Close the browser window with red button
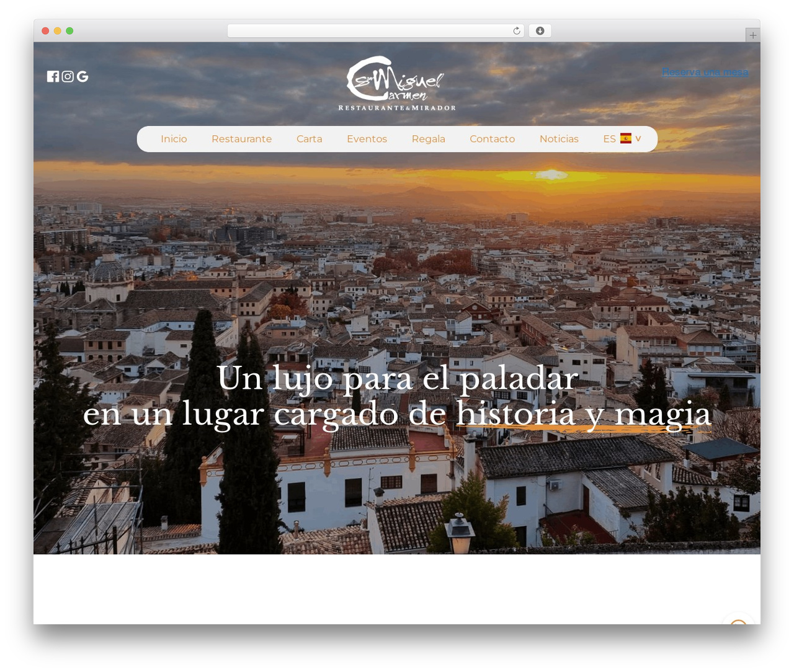The image size is (794, 672). (x=45, y=31)
